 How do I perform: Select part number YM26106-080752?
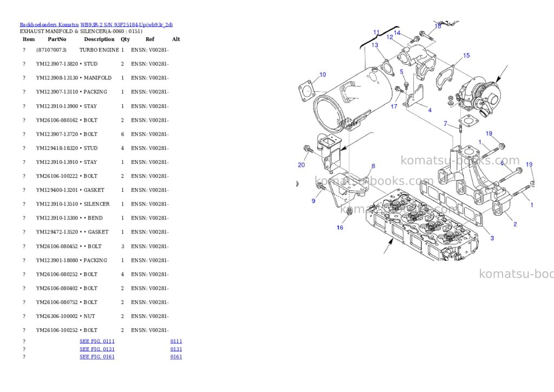point(57,302)
